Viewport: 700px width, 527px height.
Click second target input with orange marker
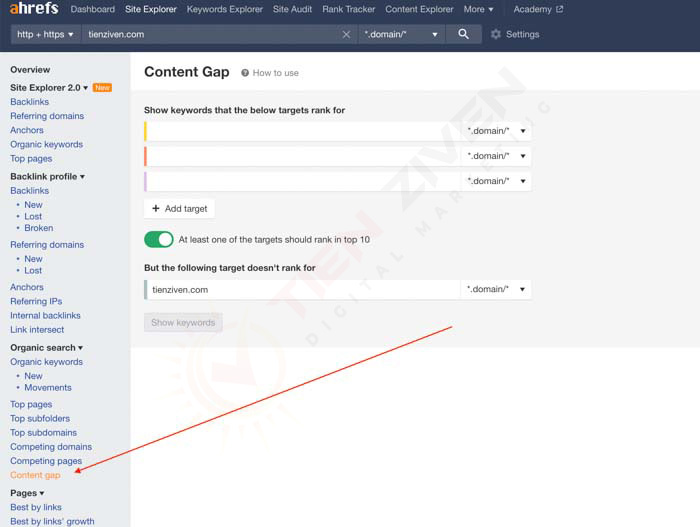pos(304,156)
